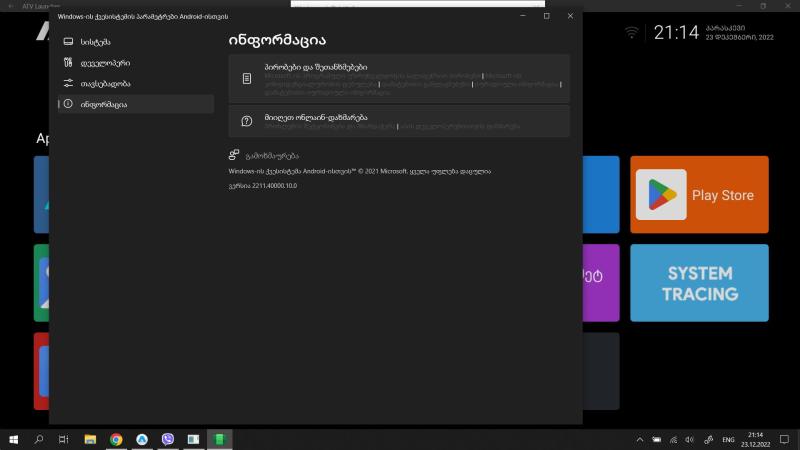Click the თავსებადობა (Compatibility) sliders icon
The width and height of the screenshot is (800, 450).
68,83
